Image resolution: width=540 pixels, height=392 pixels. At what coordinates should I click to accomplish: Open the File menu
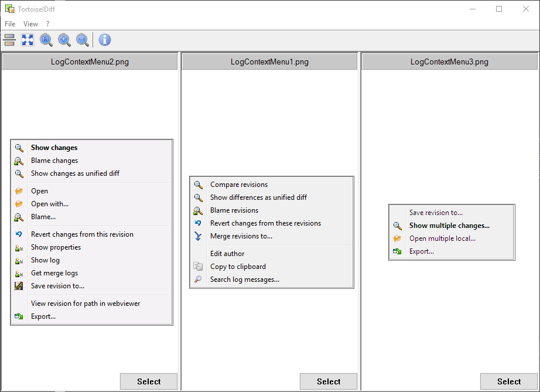10,24
